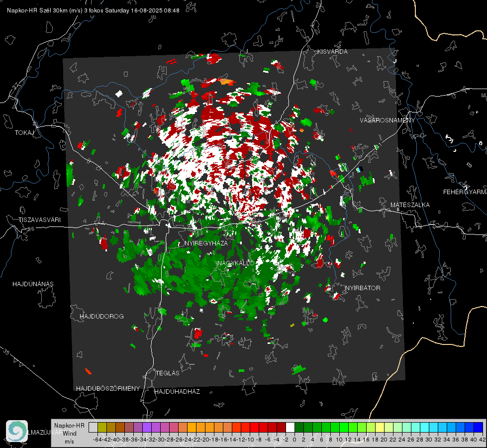
Task: Click the MÁTÉSZALKA city label
Action: [410, 205]
